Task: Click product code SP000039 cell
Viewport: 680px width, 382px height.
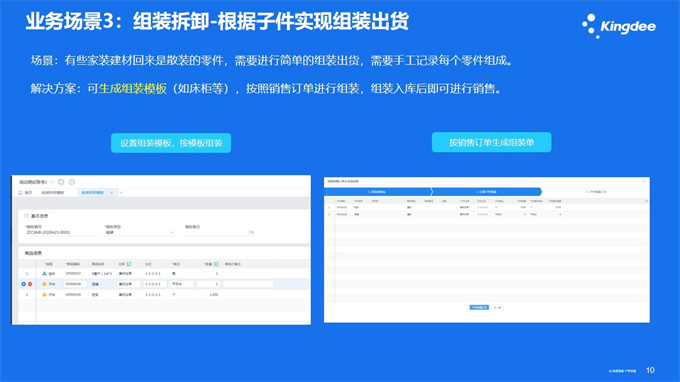Action: click(73, 294)
